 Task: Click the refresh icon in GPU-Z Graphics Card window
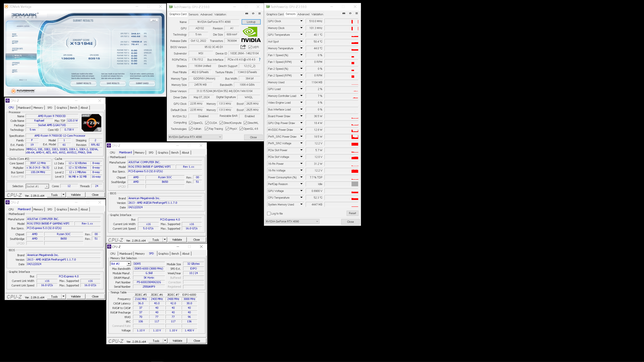tap(253, 13)
